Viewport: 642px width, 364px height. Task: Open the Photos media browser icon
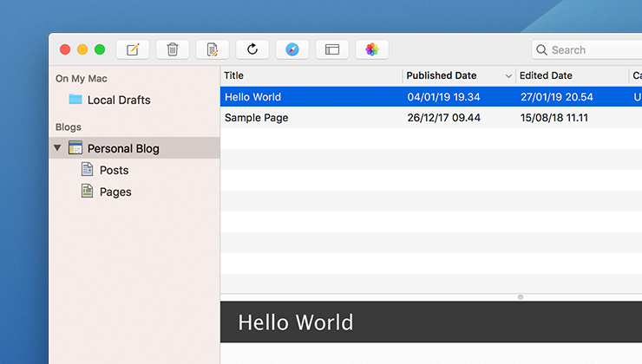(x=372, y=49)
